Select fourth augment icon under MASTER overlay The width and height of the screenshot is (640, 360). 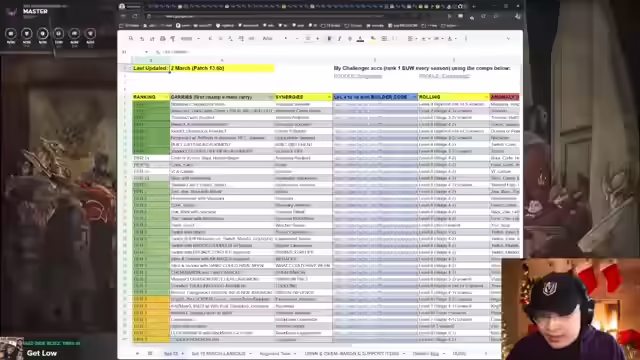pyautogui.click(x=58, y=34)
